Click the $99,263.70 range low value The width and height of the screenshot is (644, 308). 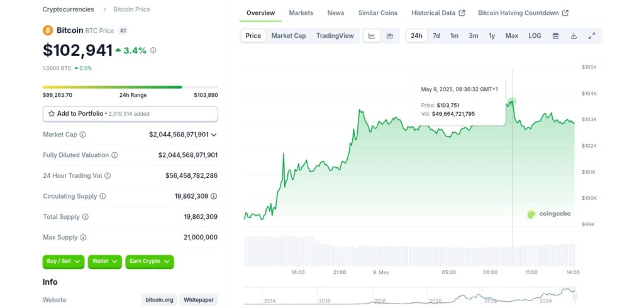coord(57,96)
